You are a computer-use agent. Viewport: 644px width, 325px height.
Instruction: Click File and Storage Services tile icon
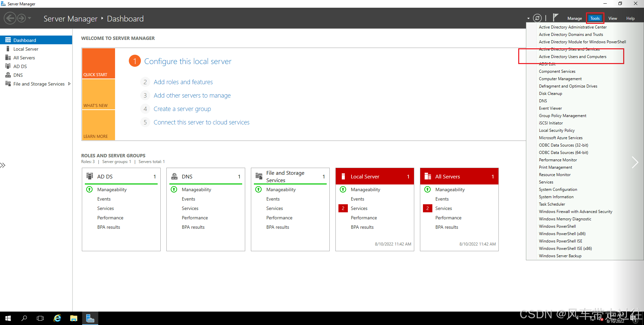(x=259, y=176)
